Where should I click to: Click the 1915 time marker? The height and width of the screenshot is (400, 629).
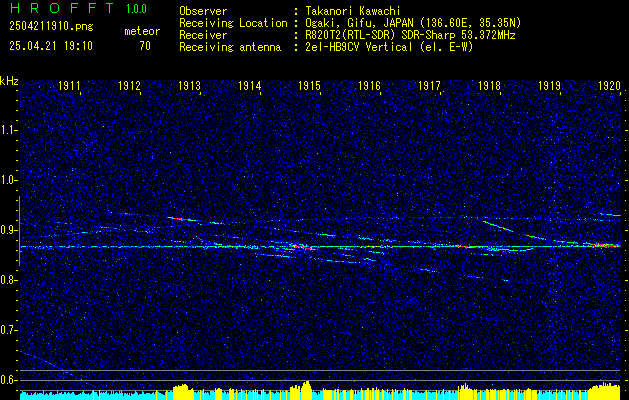pos(309,86)
